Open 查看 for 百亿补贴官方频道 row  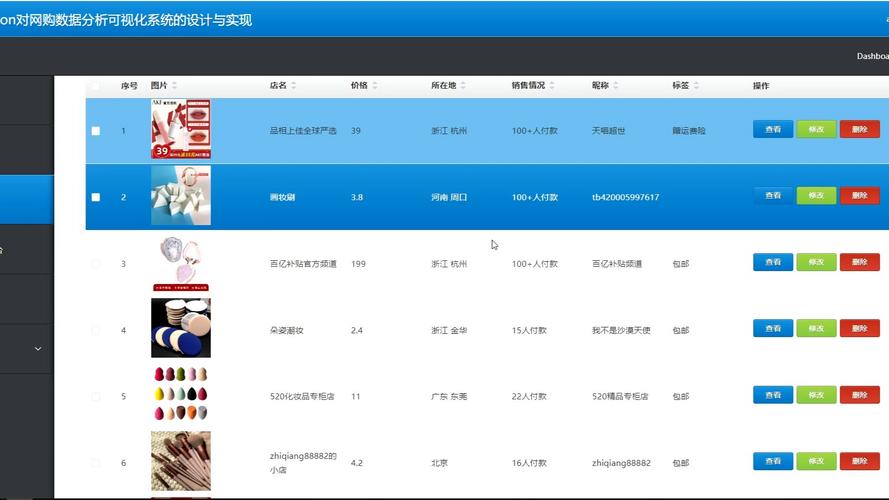coord(773,262)
